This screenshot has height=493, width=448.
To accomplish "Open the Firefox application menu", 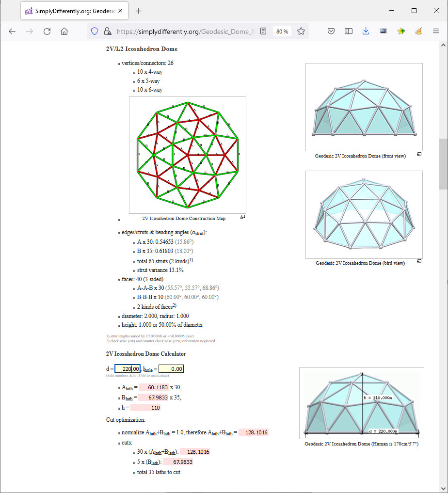I will pos(435,32).
